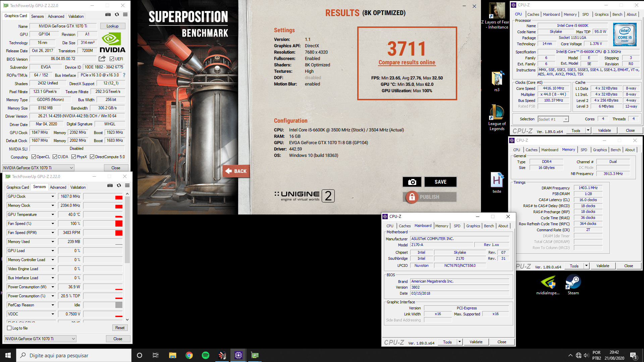
Task: Open GPU selector dropdown in upper GPU-Z
Action: point(38,168)
